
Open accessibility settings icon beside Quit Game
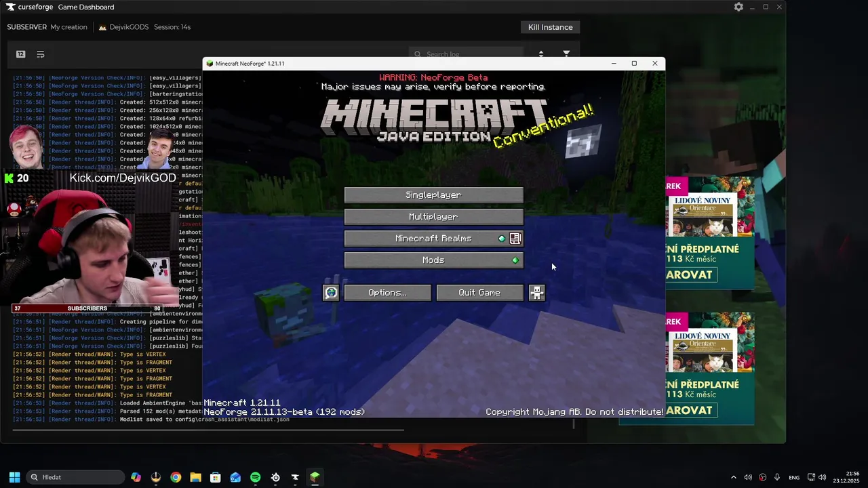point(536,293)
